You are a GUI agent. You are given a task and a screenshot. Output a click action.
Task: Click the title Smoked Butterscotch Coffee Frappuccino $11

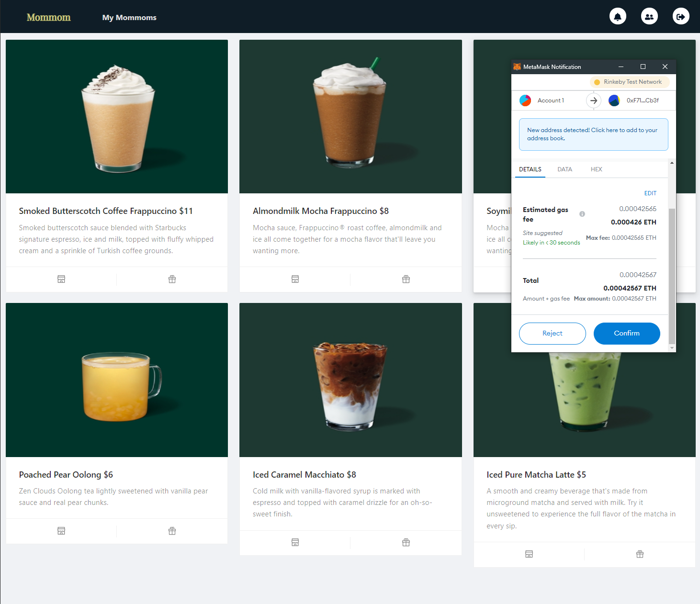tap(106, 211)
